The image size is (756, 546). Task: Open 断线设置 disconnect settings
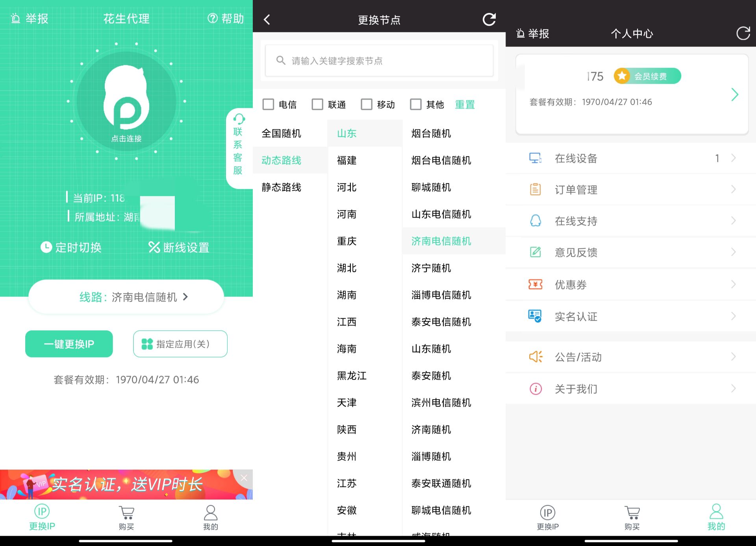click(179, 247)
